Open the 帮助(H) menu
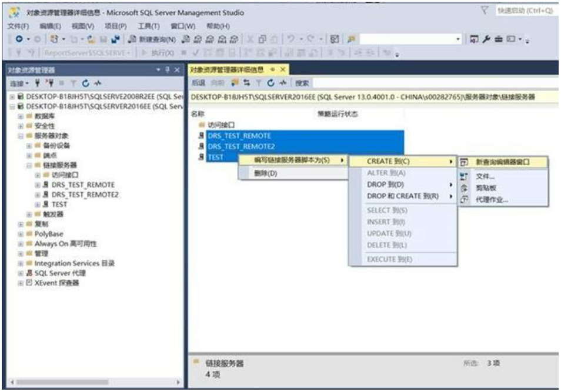 [x=218, y=26]
